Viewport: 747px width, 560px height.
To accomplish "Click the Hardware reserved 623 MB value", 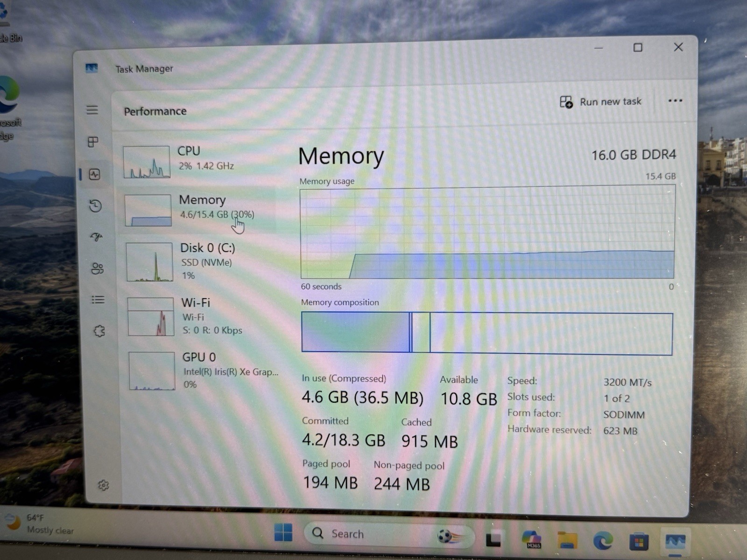I will 620,431.
